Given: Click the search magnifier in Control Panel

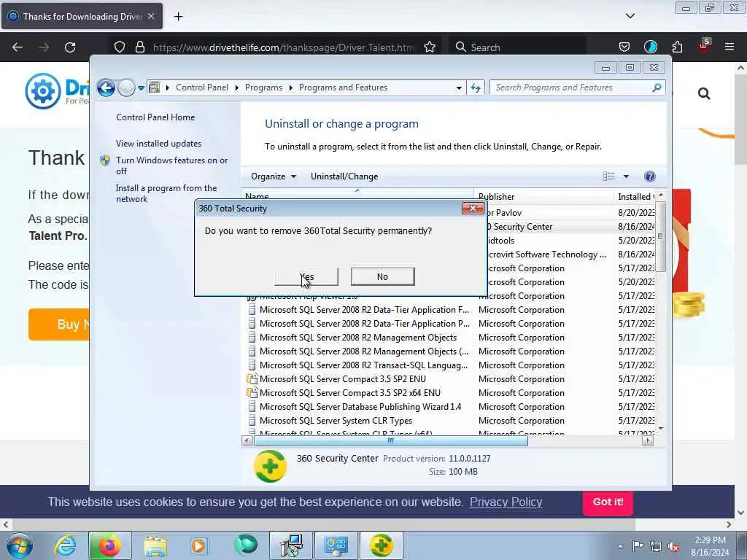Looking at the screenshot, I should click(657, 87).
